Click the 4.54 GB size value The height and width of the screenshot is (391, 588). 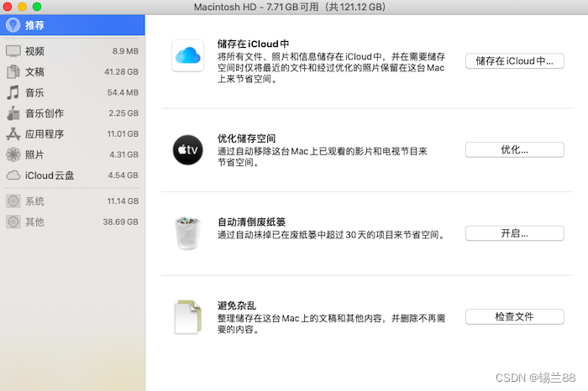[x=123, y=175]
